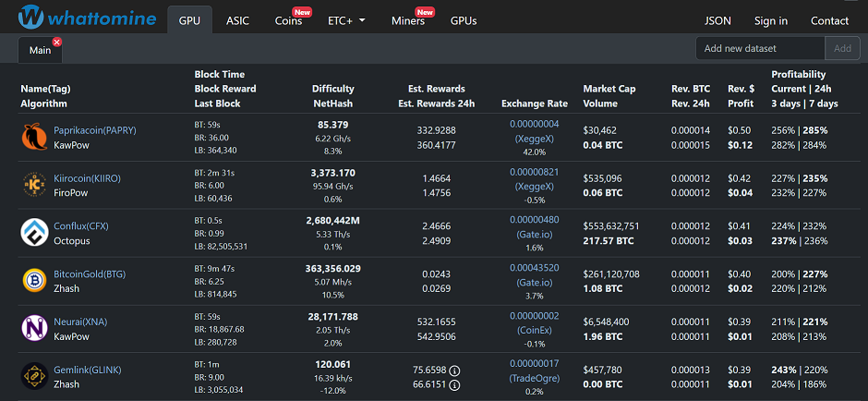Click the BitcoinGold coin logo

34,280
